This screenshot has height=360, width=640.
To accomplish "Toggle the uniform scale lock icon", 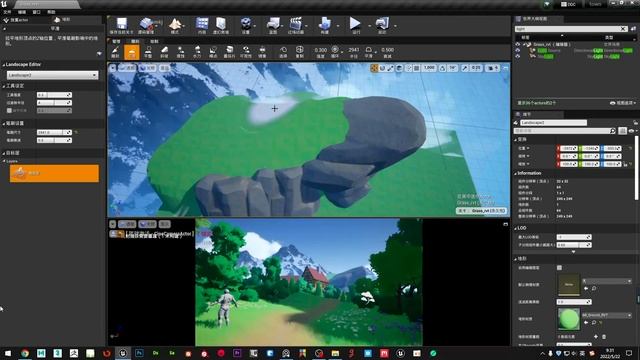I will pos(625,164).
